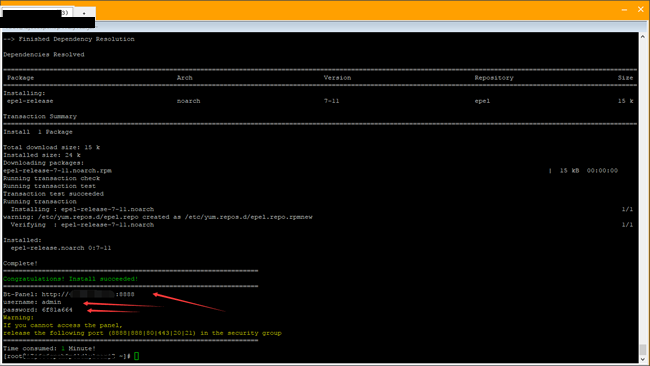Click the green Congratulations Install succeeded message

[70, 279]
